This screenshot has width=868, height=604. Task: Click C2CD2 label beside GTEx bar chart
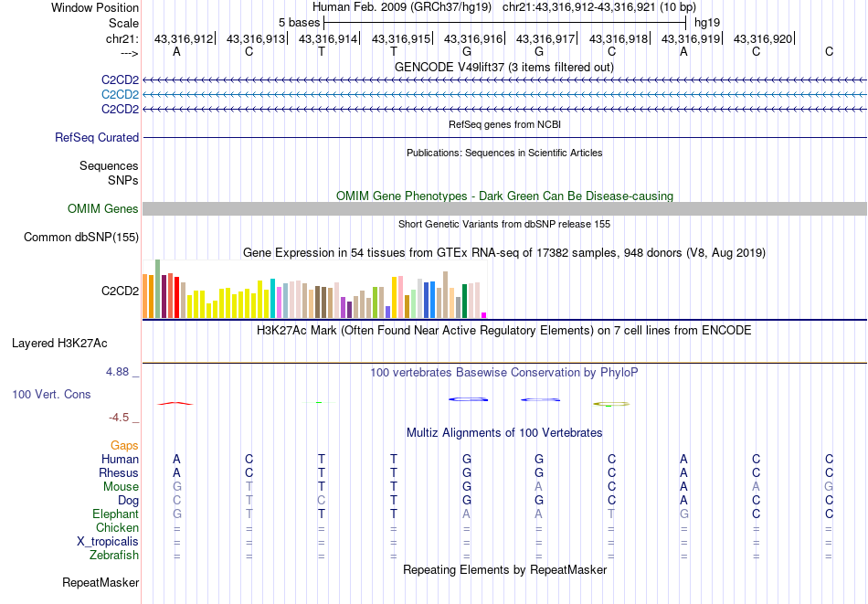pyautogui.click(x=120, y=291)
